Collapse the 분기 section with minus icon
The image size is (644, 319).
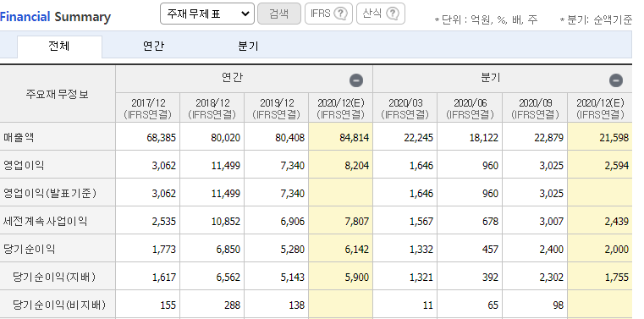616,80
